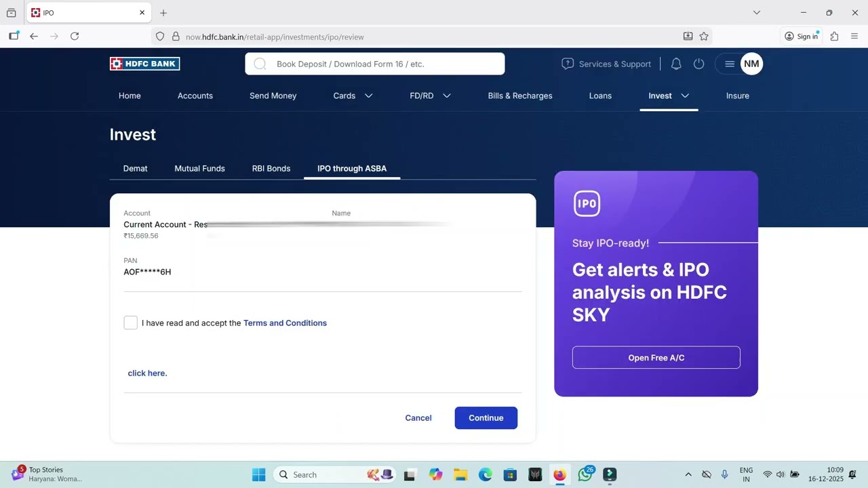Screen dimensions: 868x488
Task: Go to the Home menu
Action: 130,96
